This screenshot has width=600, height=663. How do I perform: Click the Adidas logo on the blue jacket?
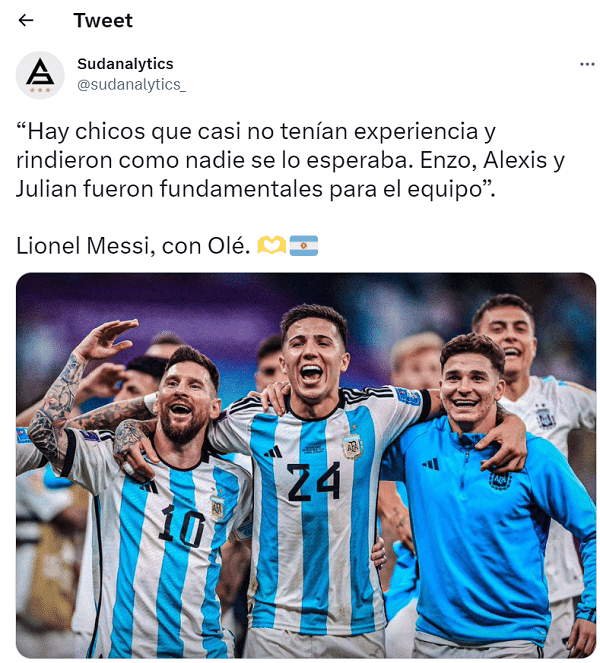coord(431,464)
